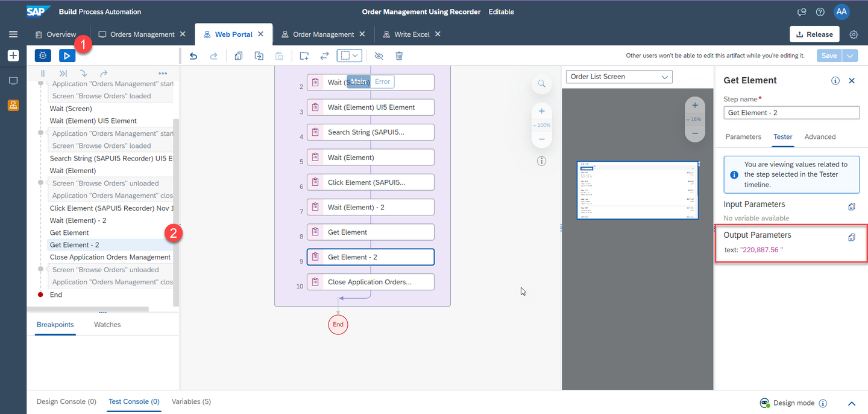868x414 pixels.
Task: Toggle the hide (crossed eye) icon
Action: pyautogui.click(x=379, y=56)
